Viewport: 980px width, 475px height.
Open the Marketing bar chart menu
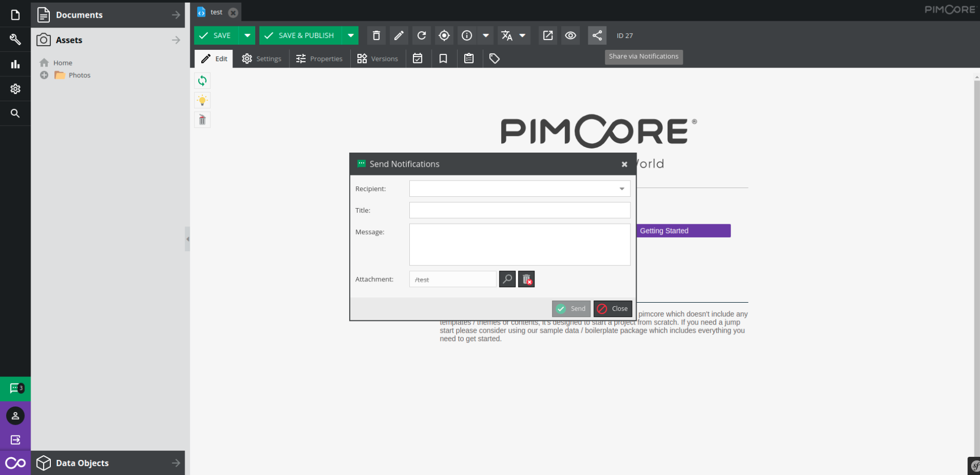point(15,64)
